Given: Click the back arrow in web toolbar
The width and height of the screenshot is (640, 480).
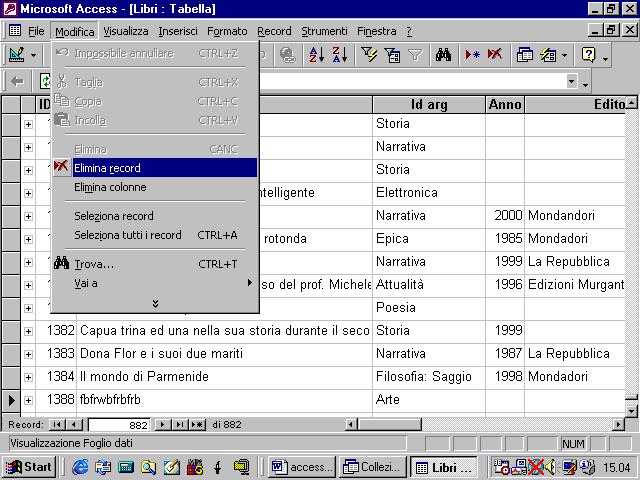Looking at the screenshot, I should (x=17, y=82).
